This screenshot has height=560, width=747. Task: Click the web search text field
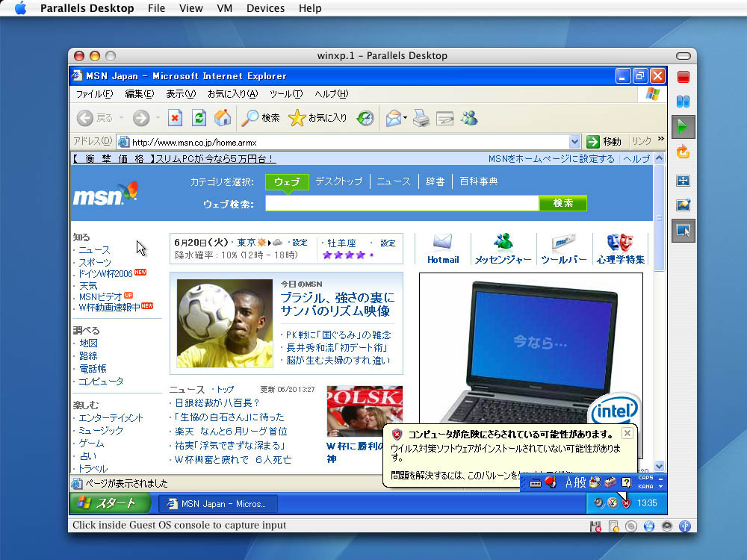(x=402, y=204)
